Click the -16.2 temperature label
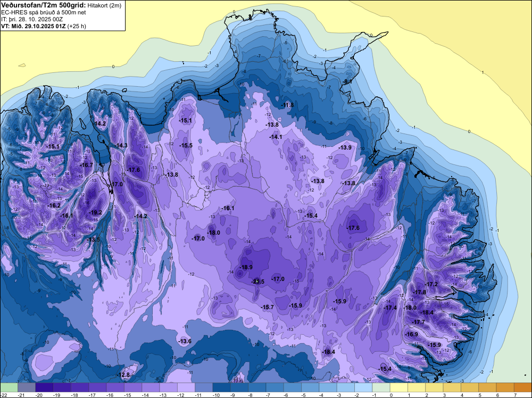The image size is (532, 398). click(54, 205)
